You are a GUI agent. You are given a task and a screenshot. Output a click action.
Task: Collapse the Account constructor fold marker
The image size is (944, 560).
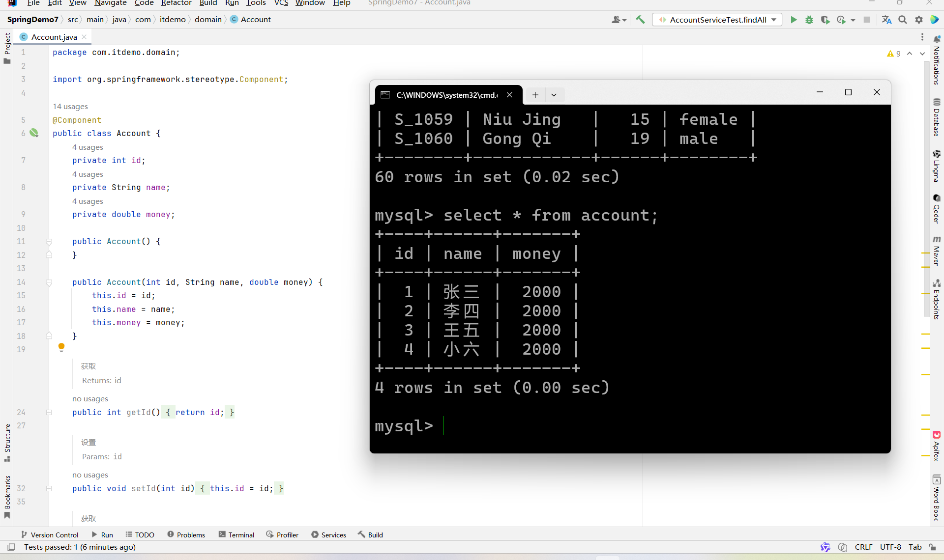[49, 282]
